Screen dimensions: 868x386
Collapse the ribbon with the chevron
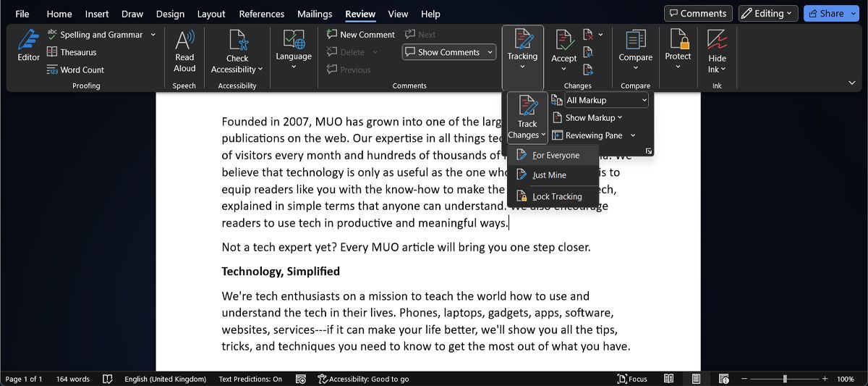(x=852, y=83)
